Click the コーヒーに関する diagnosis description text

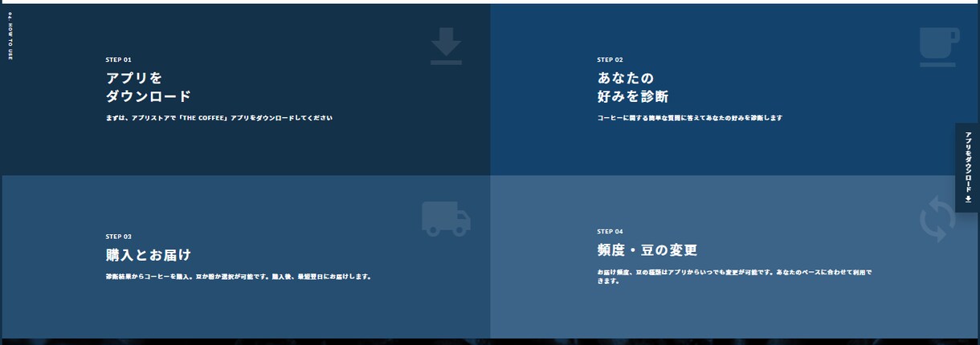[689, 118]
